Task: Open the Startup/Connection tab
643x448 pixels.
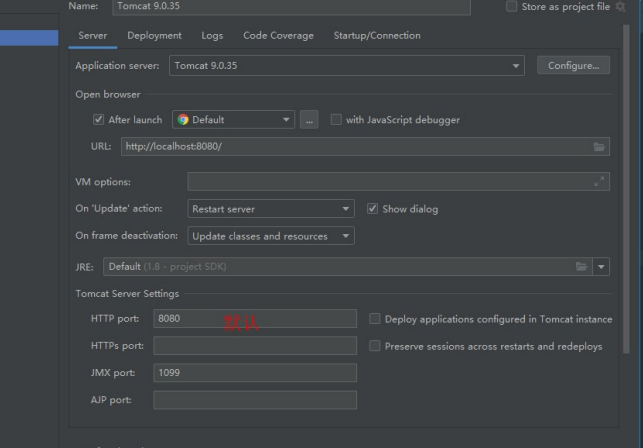Action: [x=376, y=36]
